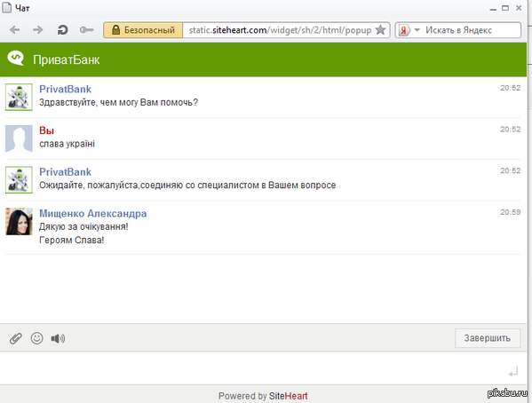Open Мищенко Александра's profile photo
The height and width of the screenshot is (403, 532).
pyautogui.click(x=19, y=221)
